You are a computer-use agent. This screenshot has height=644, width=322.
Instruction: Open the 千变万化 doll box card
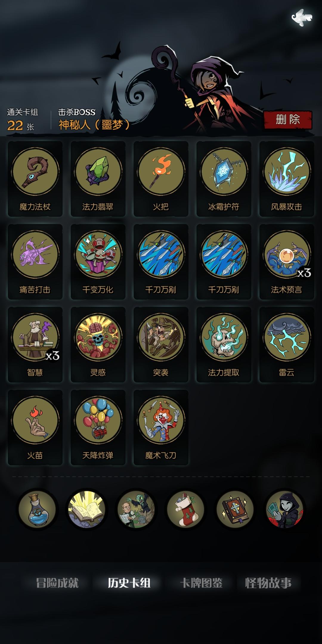[x=98, y=262]
